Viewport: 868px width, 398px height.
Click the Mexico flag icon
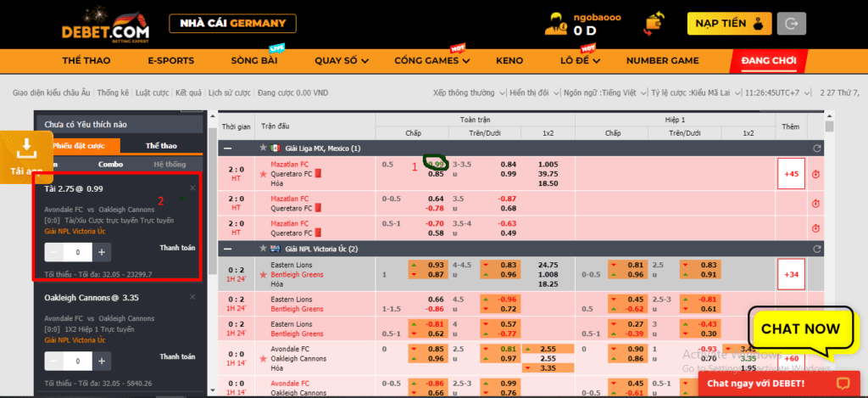tap(275, 148)
